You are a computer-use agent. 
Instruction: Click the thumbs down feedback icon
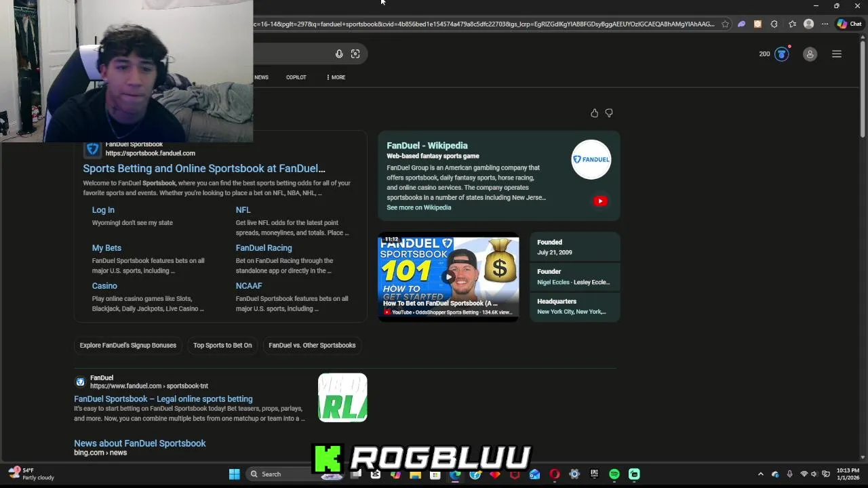pyautogui.click(x=609, y=113)
